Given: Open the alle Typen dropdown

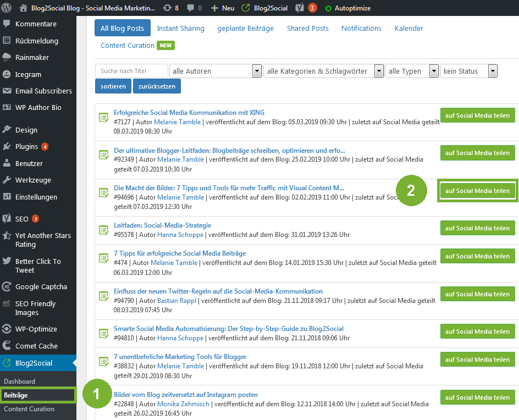Looking at the screenshot, I should pos(412,71).
